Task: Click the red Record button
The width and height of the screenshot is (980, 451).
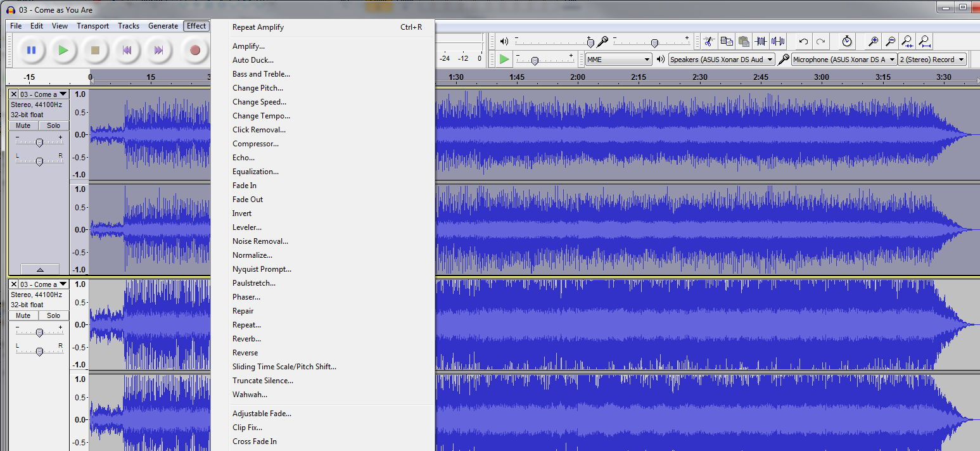Action: 195,50
